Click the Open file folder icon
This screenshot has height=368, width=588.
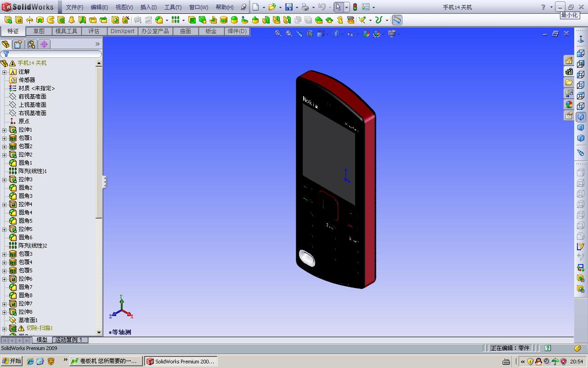tap(272, 7)
